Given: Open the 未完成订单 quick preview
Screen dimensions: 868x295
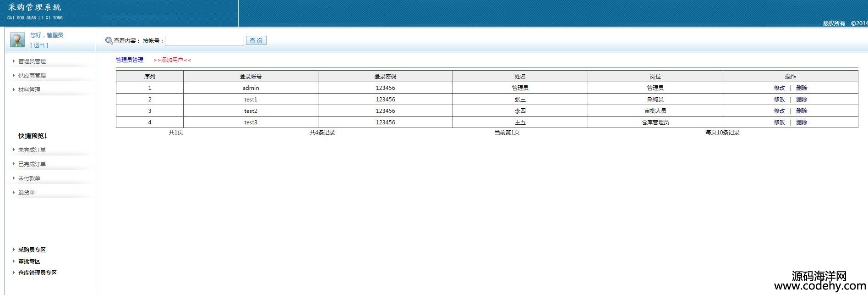Looking at the screenshot, I should coord(32,150).
